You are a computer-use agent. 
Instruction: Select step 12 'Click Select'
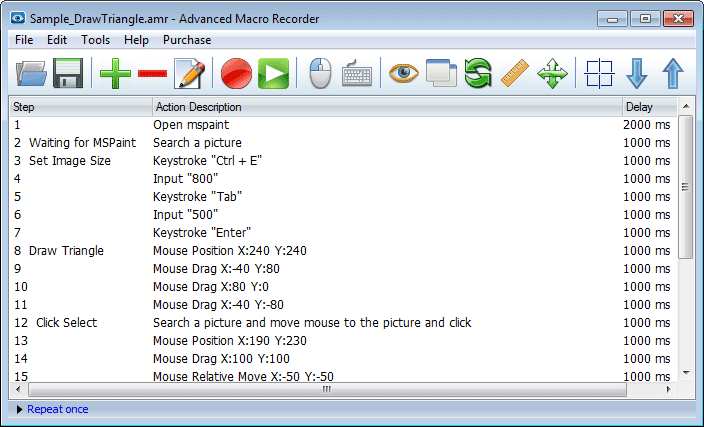pyautogui.click(x=343, y=323)
